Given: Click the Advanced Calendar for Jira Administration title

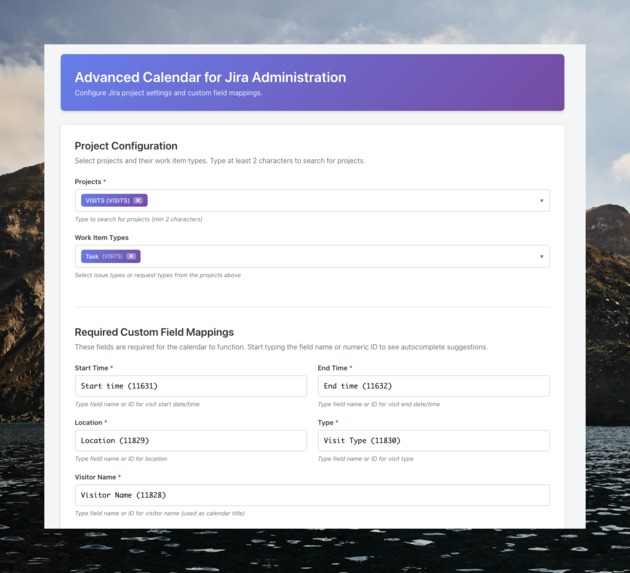Looking at the screenshot, I should tap(210, 77).
